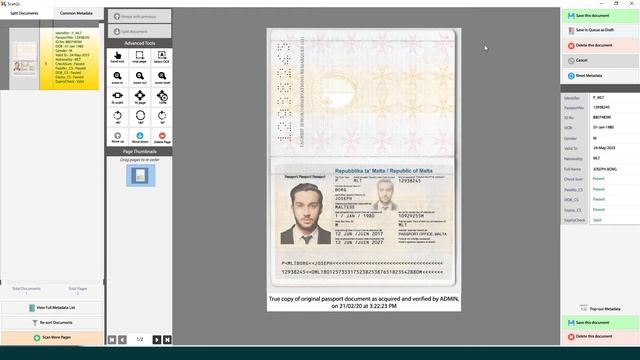Go to the previous page
This screenshot has width=640, height=360.
click(x=122, y=340)
